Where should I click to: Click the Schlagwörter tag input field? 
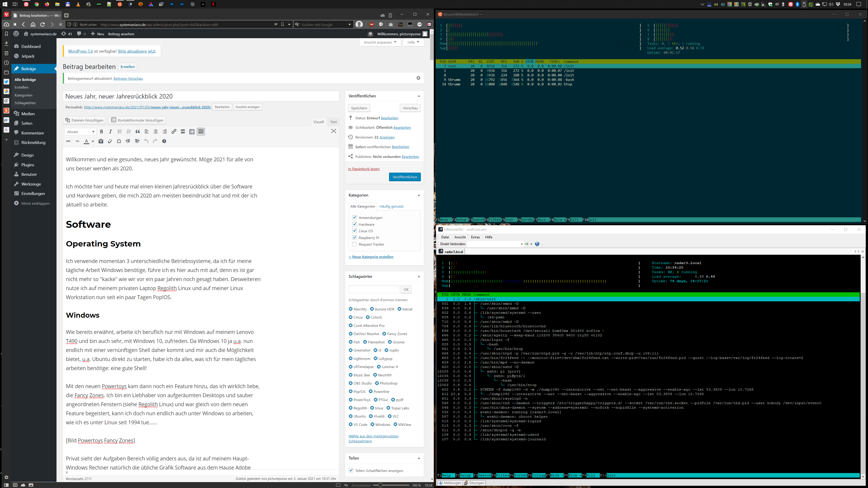tap(374, 290)
